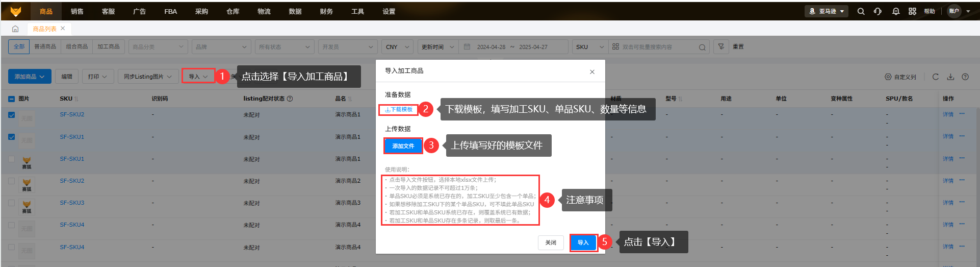This screenshot has height=267, width=980.
Task: Go to the home tab icon
Action: [15, 29]
